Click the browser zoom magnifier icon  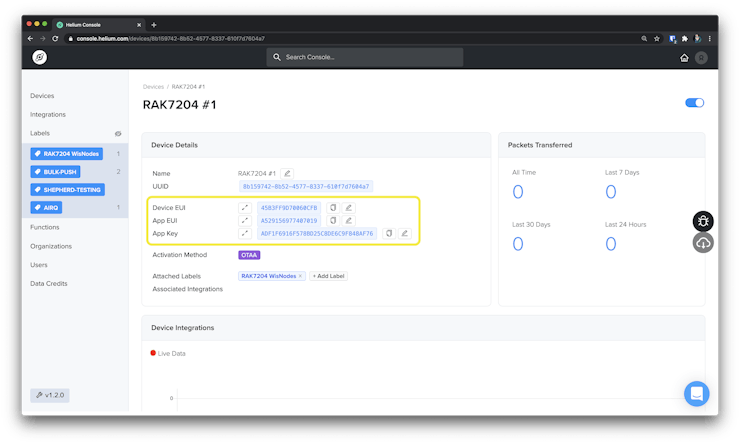pos(644,39)
